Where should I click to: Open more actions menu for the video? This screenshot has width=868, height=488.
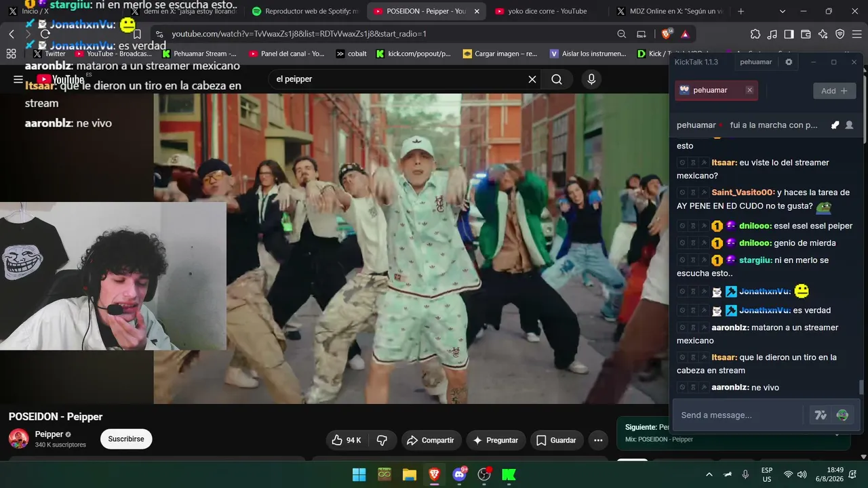click(x=598, y=440)
